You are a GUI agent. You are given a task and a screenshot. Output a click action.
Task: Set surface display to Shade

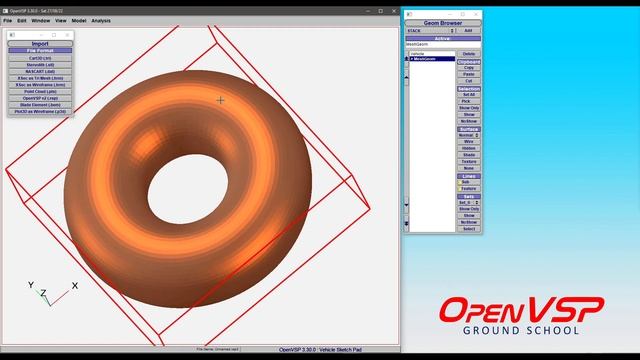(469, 155)
